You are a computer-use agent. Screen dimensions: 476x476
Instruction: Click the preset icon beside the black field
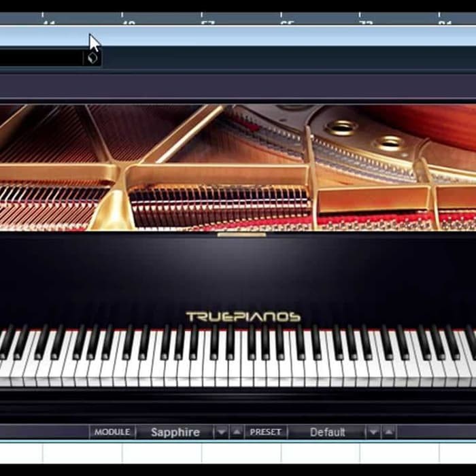tap(92, 58)
